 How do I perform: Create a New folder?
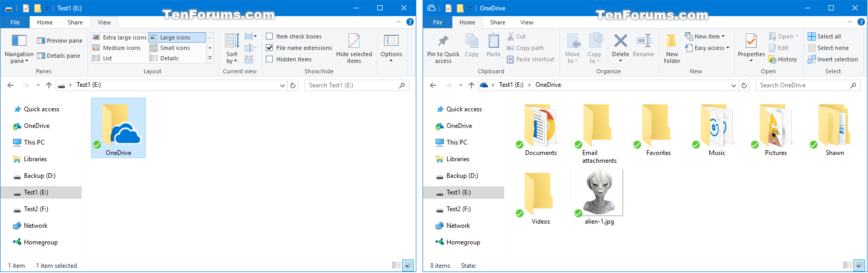click(672, 49)
